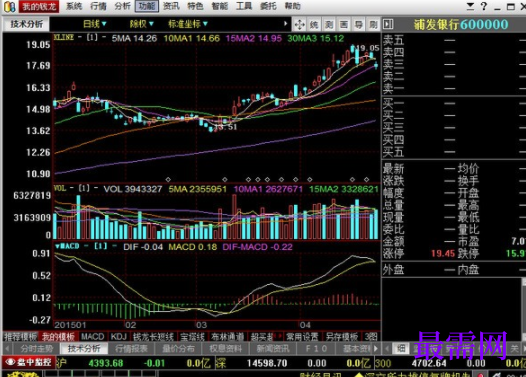Open the 系统 menu
Image resolution: width=526 pixels, height=377 pixels.
(x=74, y=6)
